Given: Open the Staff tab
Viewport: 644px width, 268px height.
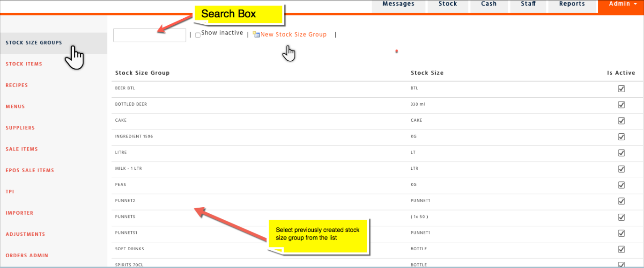Looking at the screenshot, I should click(x=528, y=5).
